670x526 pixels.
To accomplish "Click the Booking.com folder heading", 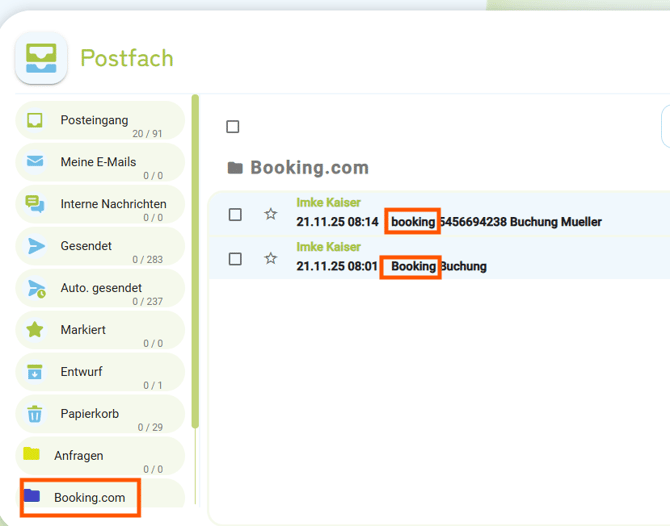I will (309, 167).
